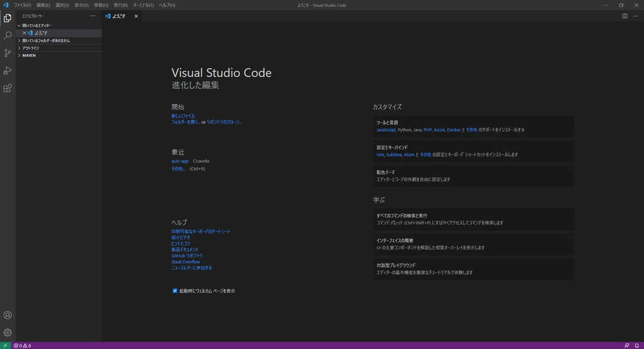Viewport: 644px width, 349px height.
Task: Click the その他... link under 最近
Action: pyautogui.click(x=179, y=169)
